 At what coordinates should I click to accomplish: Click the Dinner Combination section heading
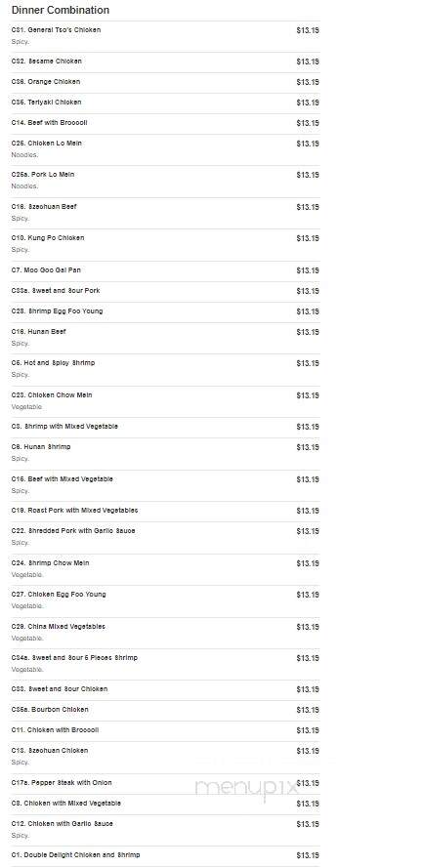(x=61, y=10)
